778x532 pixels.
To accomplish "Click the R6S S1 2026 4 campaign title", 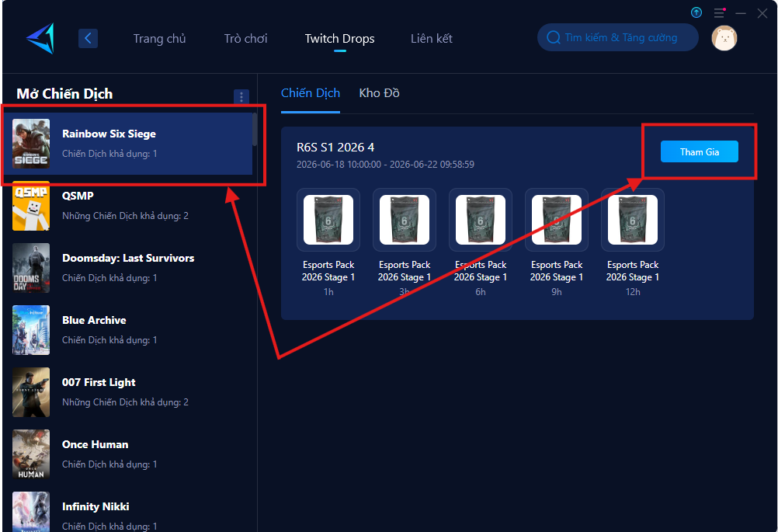I will (x=335, y=148).
